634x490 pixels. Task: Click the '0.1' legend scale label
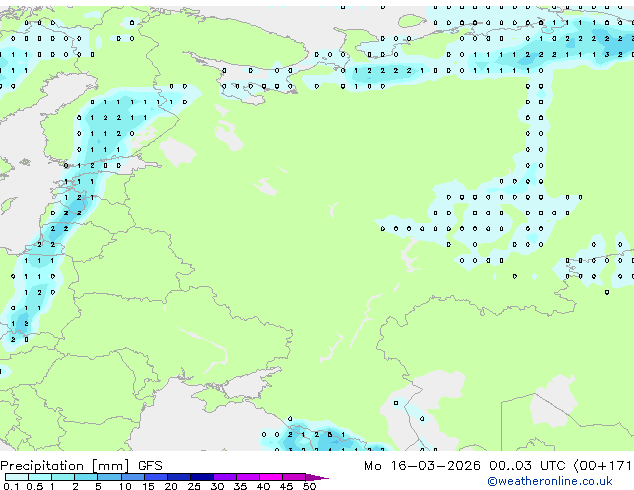coord(11,486)
